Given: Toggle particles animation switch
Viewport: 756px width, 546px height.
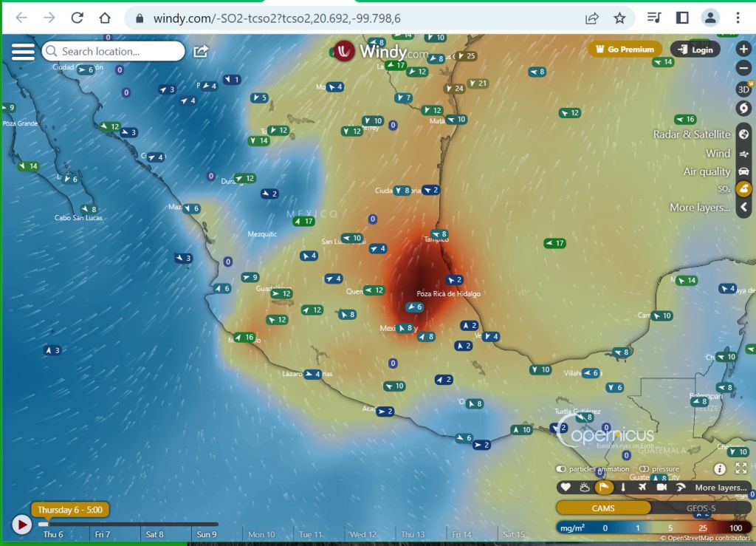Looking at the screenshot, I should tap(562, 469).
